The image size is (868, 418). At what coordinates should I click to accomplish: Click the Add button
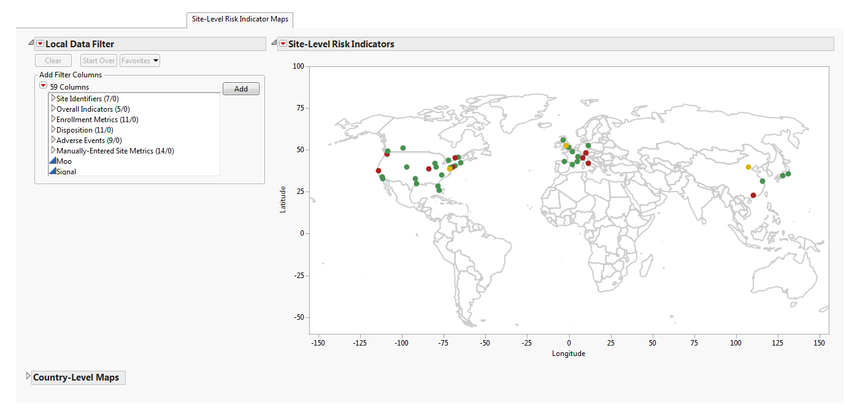point(240,89)
